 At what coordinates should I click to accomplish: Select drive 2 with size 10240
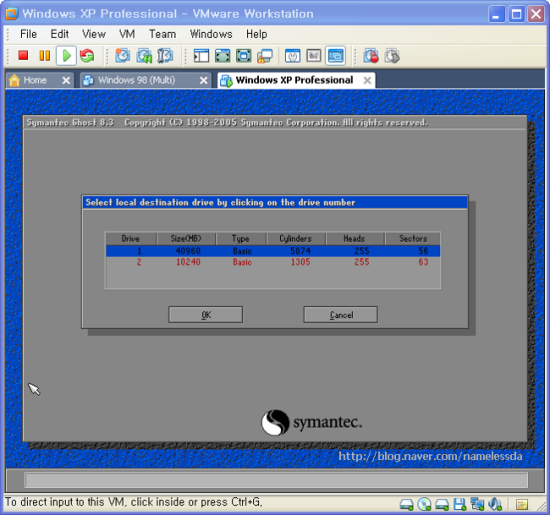click(x=273, y=262)
